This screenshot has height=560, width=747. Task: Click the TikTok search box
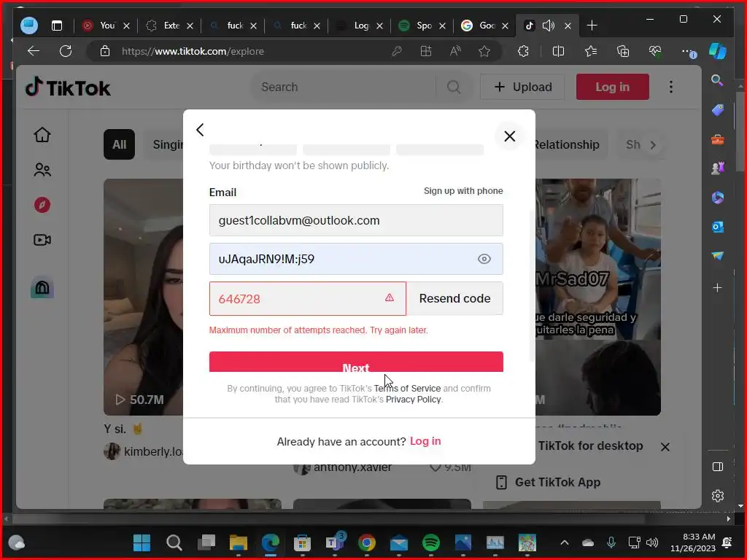348,87
